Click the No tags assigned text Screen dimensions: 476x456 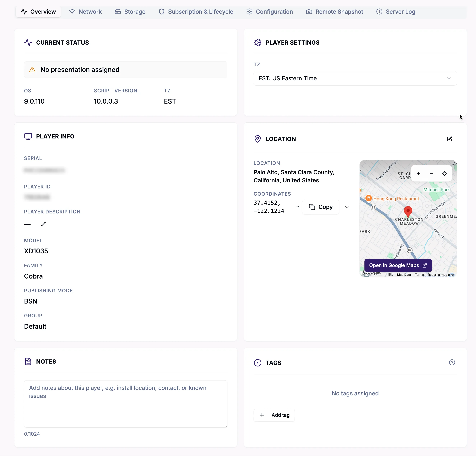coord(355,393)
